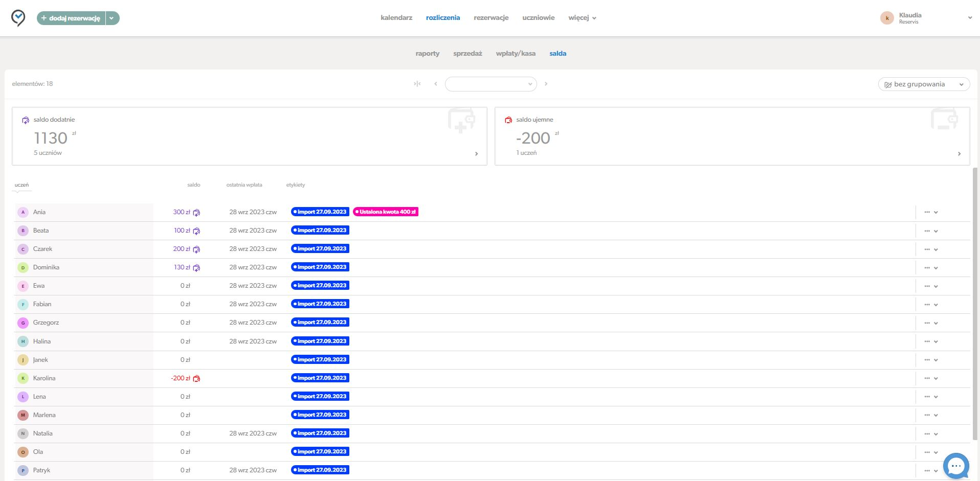This screenshot has width=980, height=481.
Task: Click the dodaj rezerwację button
Action: 71,18
